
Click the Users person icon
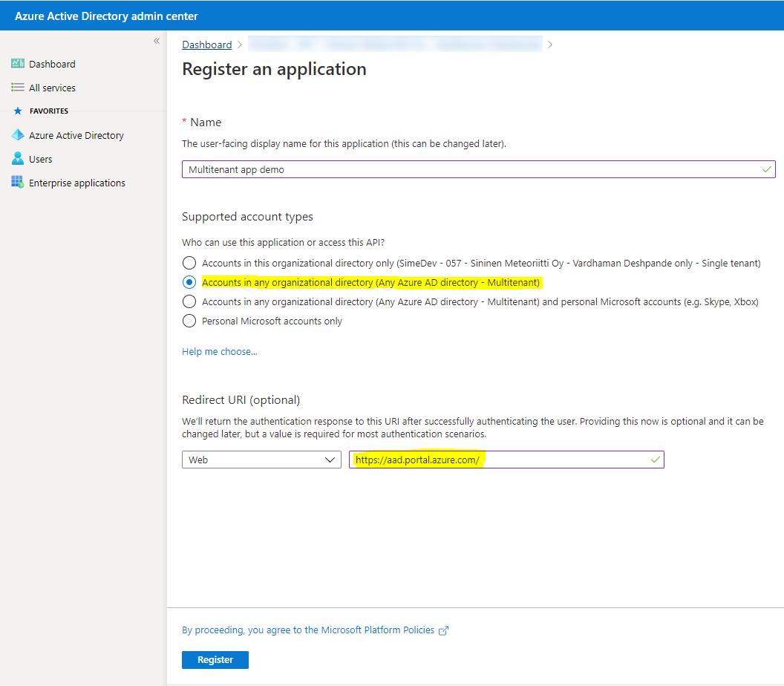pos(18,158)
